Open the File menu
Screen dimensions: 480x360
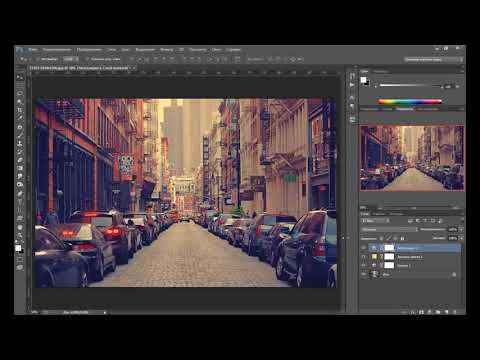pos(33,50)
